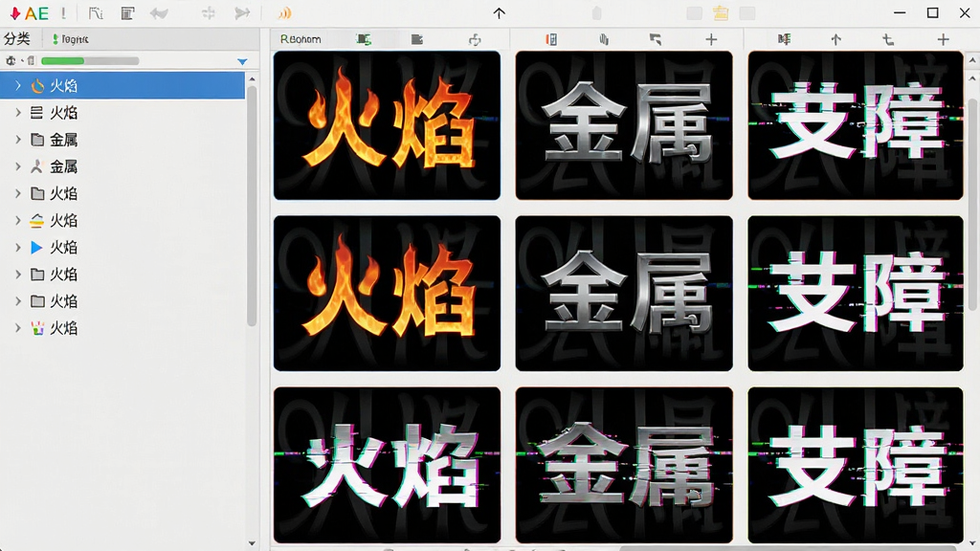Select the 金属 row with the person icon
Screen dimensions: 980x551
[x=122, y=166]
